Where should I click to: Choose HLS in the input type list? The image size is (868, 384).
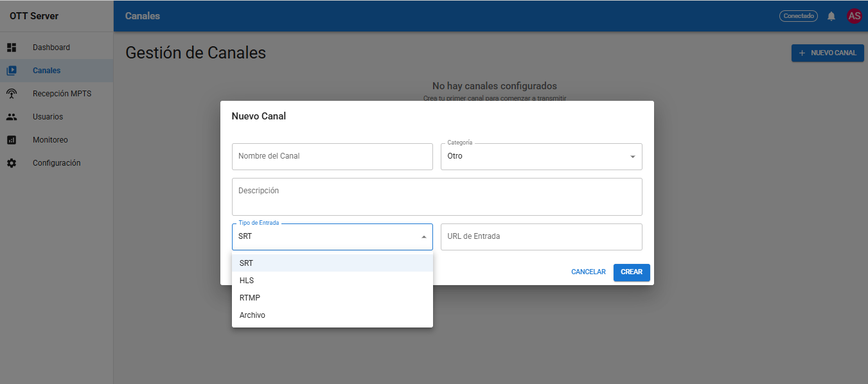332,281
